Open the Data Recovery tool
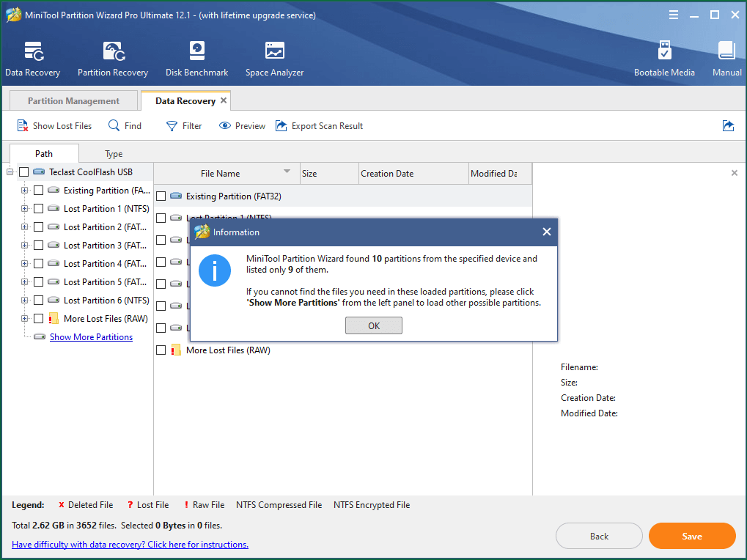Screen dimensions: 747x560 [x=32, y=59]
